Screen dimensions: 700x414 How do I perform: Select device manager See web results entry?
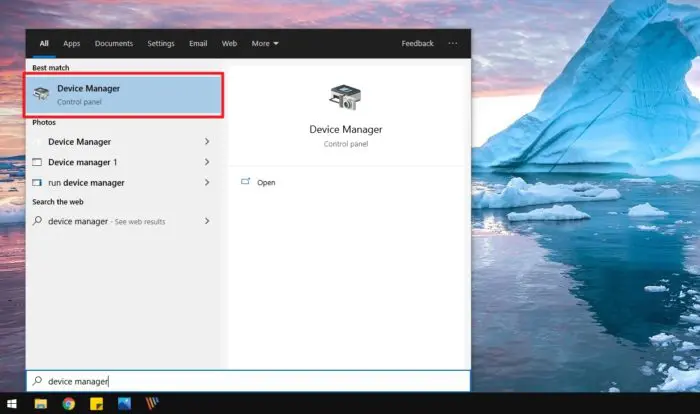pos(124,221)
